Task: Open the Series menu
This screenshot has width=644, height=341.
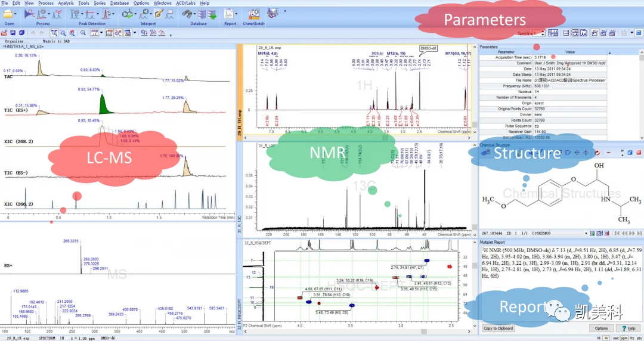Action: [x=100, y=3]
